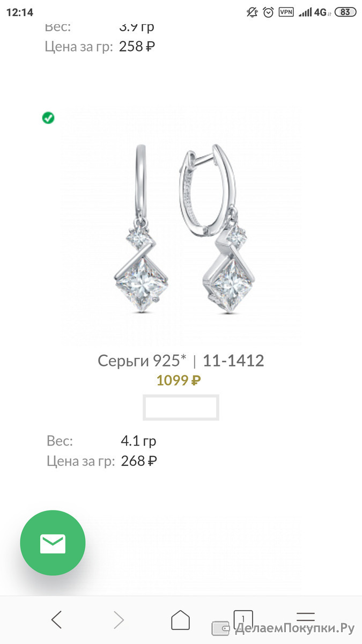Go back with the browser back arrow
Image resolution: width=362 pixels, height=644 pixels.
pyautogui.click(x=57, y=620)
